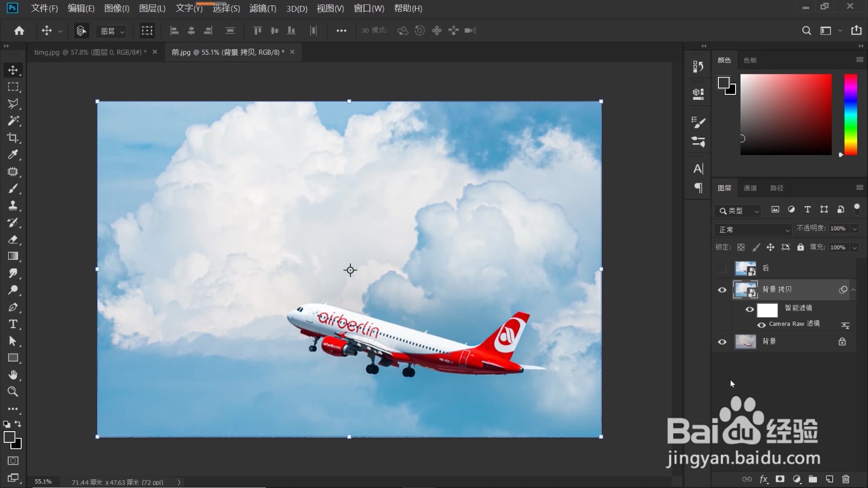
Task: Open the 图像(I) menu
Action: click(x=117, y=8)
